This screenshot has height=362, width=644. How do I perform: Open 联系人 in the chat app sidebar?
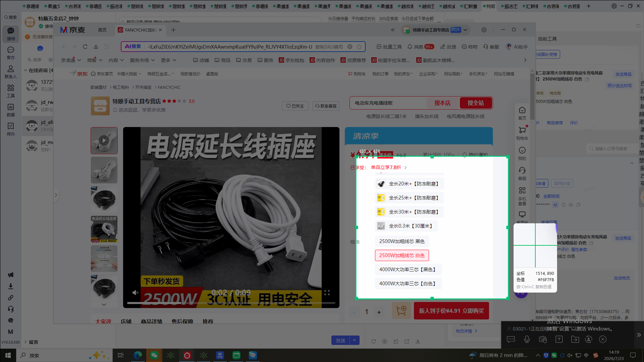[x=11, y=72]
